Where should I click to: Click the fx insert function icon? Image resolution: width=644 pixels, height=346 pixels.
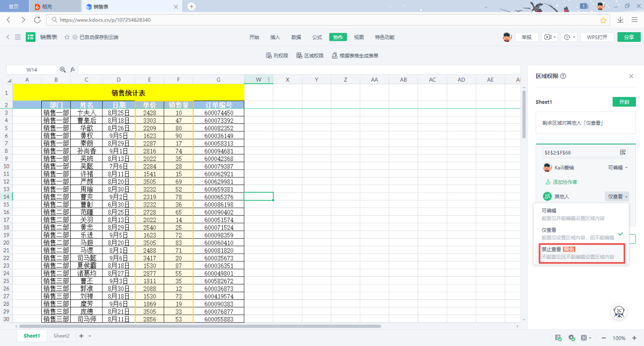[72, 70]
